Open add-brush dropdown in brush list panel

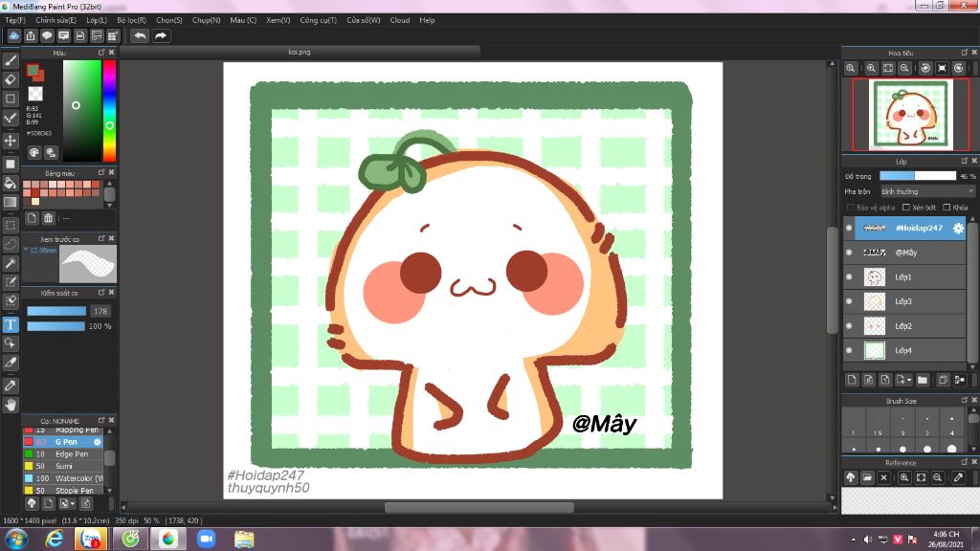(73, 503)
